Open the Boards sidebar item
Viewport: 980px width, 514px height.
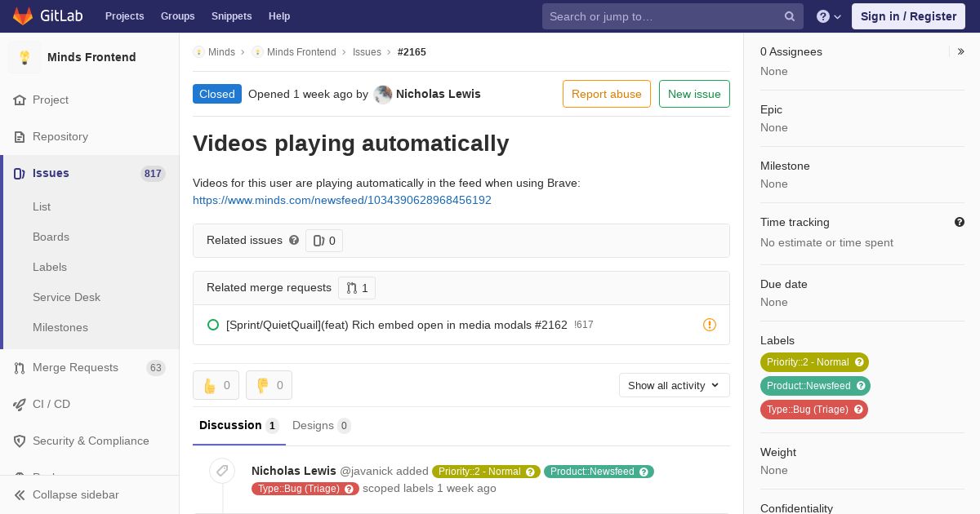[x=51, y=237]
